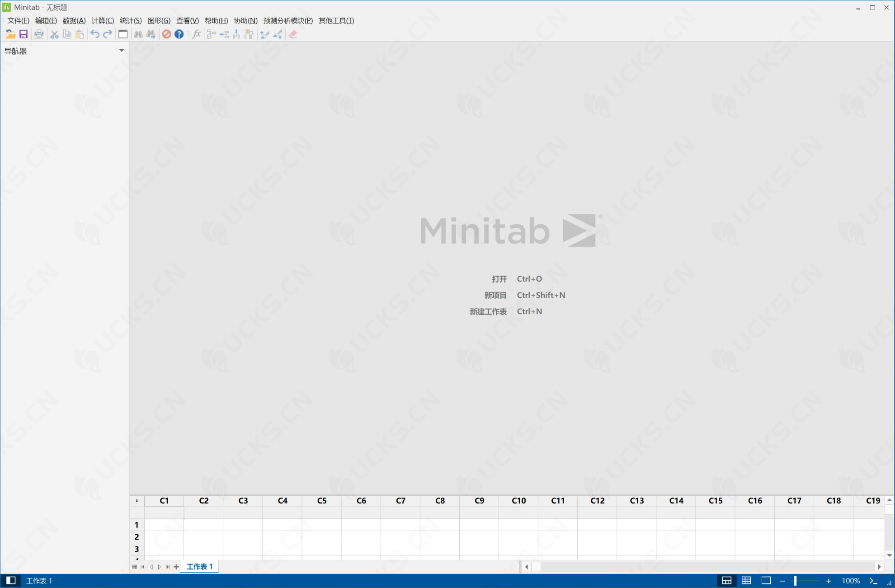Toggle the navigator panel button in status bar
Screen dimensions: 895x588
click(x=11, y=581)
